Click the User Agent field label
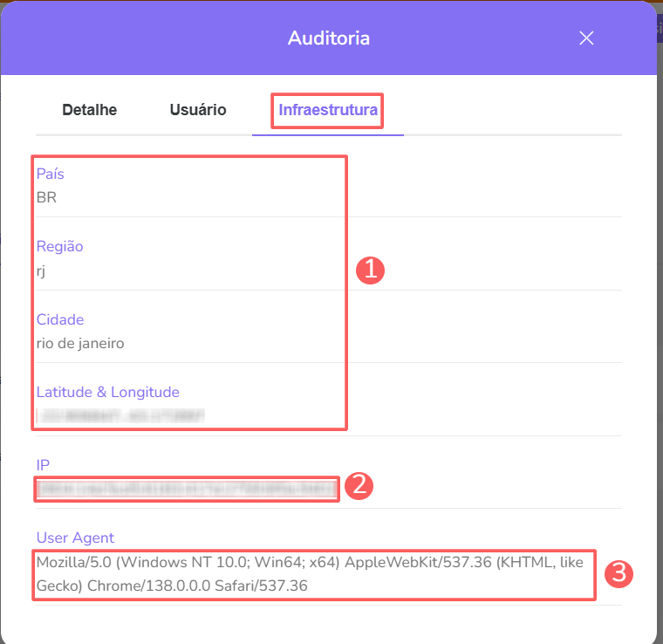The image size is (663, 644). click(75, 538)
